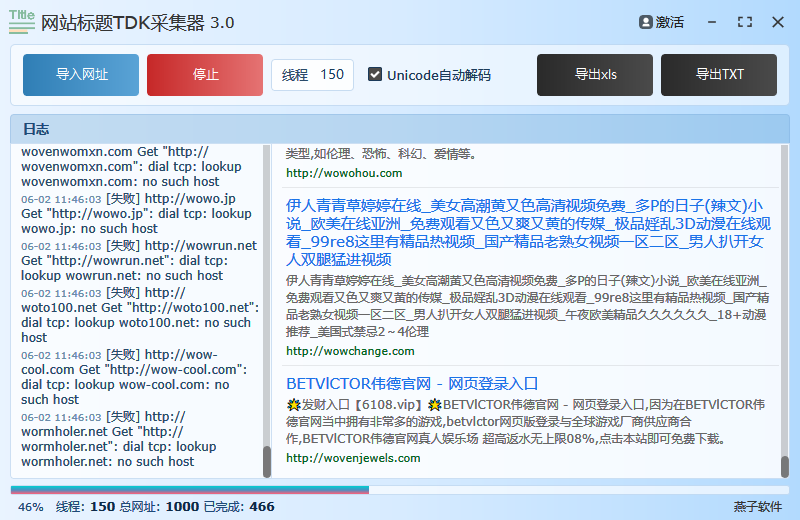Click the 类型,如伦理 description text
The image size is (800, 520).
[x=381, y=154]
